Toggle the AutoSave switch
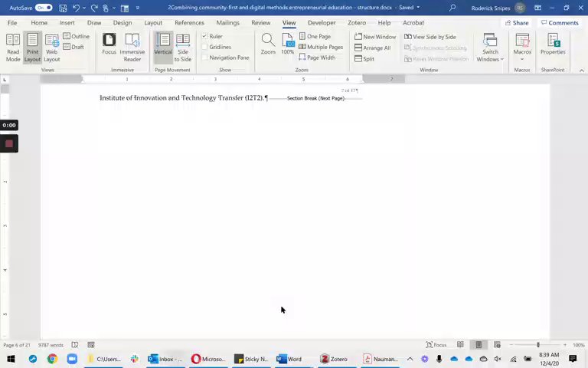 coord(44,8)
